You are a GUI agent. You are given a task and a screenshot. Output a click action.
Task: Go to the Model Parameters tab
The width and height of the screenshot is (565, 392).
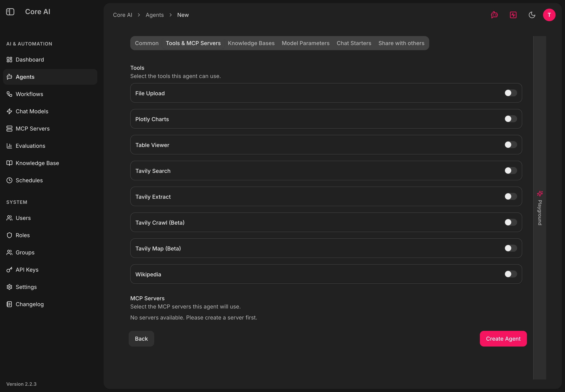pos(305,43)
